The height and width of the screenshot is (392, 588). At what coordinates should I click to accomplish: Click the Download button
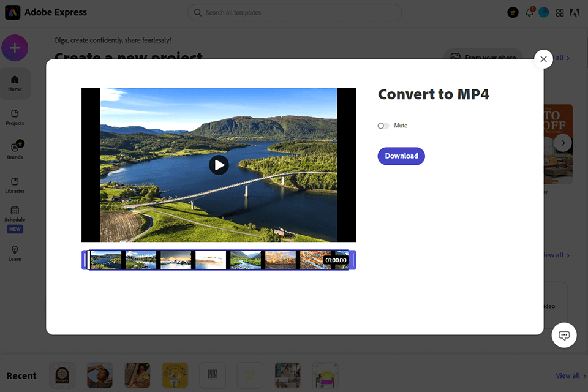pos(401,156)
